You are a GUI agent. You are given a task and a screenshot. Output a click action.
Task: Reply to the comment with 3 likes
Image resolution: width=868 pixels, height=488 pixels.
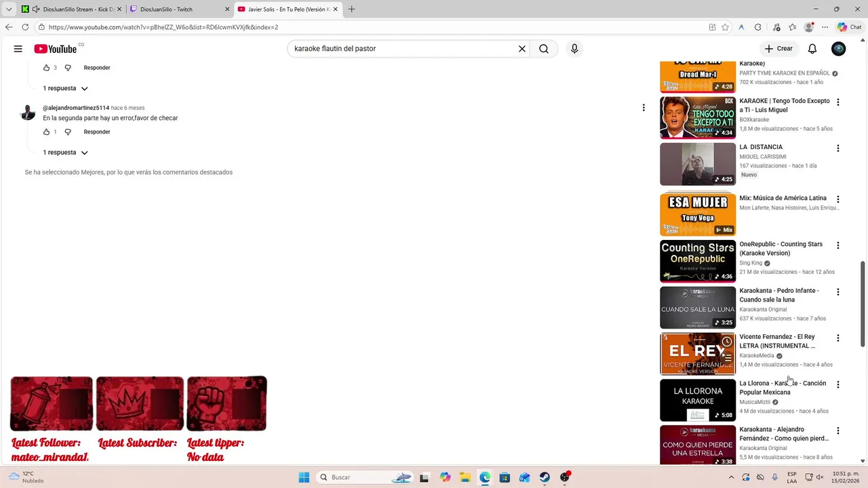97,68
